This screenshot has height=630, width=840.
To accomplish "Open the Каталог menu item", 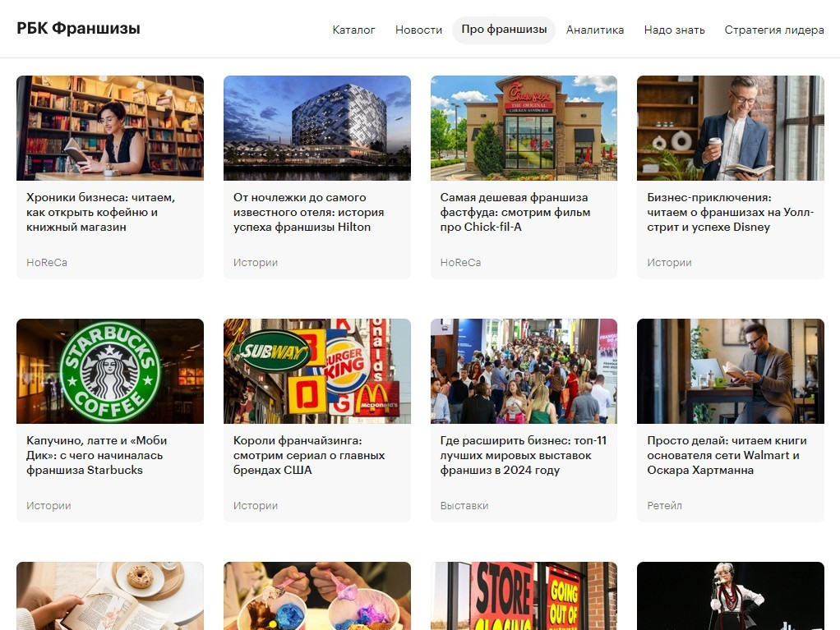I will click(x=353, y=30).
